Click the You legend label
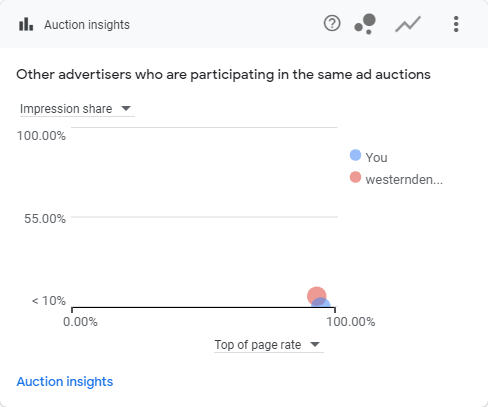488x407 pixels. point(376,158)
